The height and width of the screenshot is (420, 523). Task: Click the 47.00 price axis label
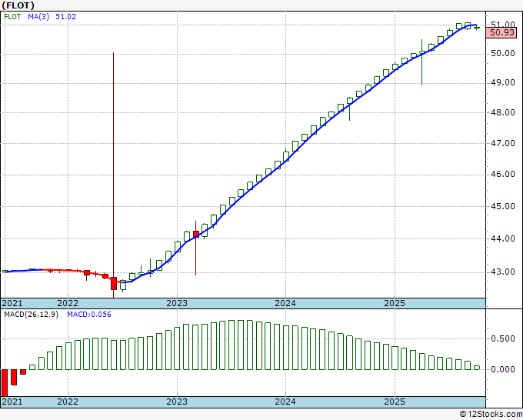(x=503, y=143)
